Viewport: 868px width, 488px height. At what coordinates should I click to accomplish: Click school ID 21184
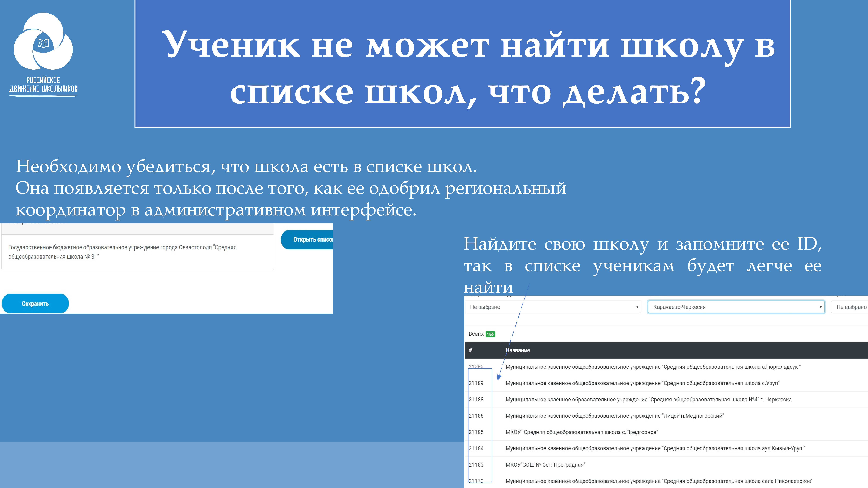tap(476, 448)
